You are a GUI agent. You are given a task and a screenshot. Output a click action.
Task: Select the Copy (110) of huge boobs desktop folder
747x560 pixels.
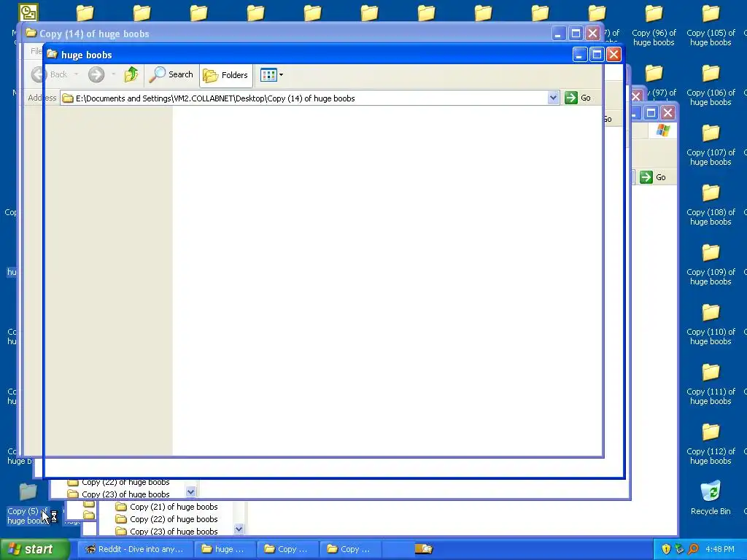[x=711, y=324]
